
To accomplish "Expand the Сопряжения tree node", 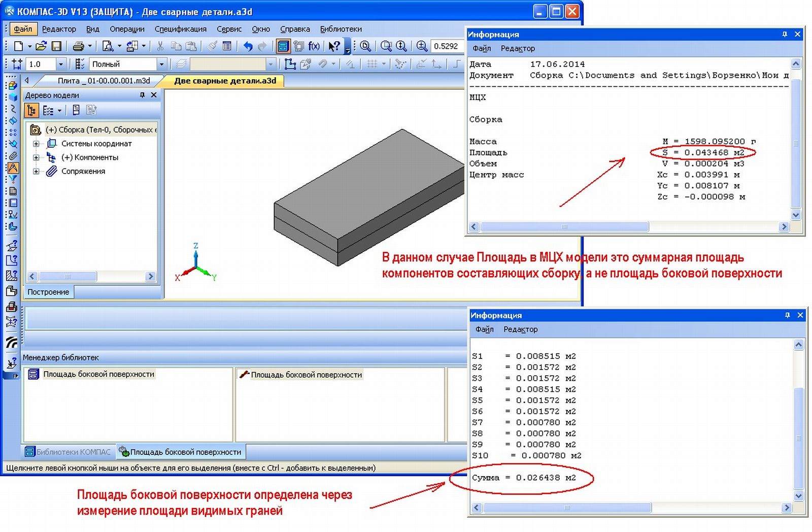I will [36, 172].
